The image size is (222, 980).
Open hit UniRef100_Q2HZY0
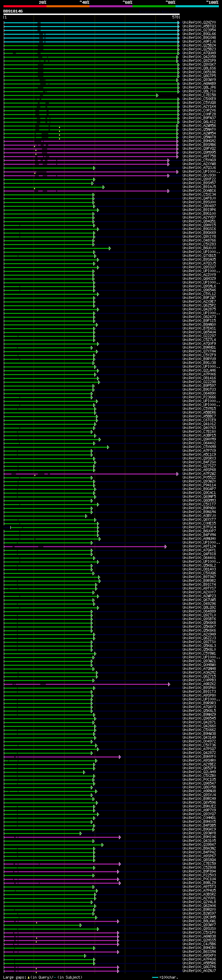coord(199,23)
